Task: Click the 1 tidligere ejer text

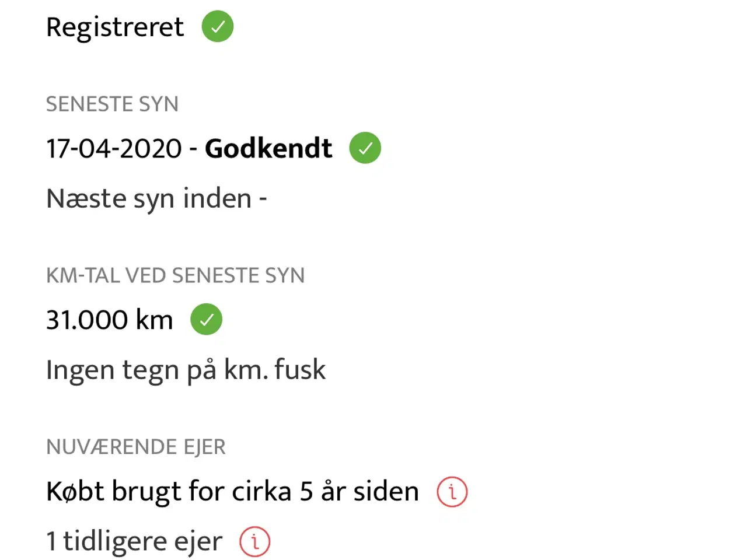Action: 134,542
